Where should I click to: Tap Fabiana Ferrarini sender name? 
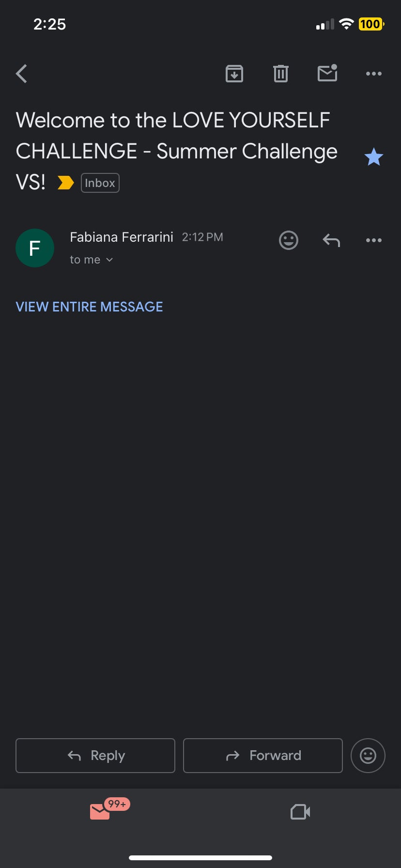[x=122, y=237]
